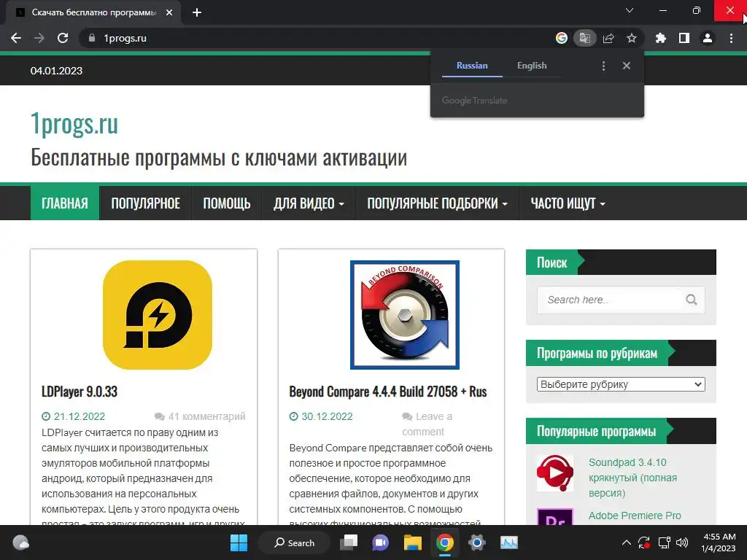The image size is (747, 560).
Task: Click the Translate page icon
Action: (584, 38)
